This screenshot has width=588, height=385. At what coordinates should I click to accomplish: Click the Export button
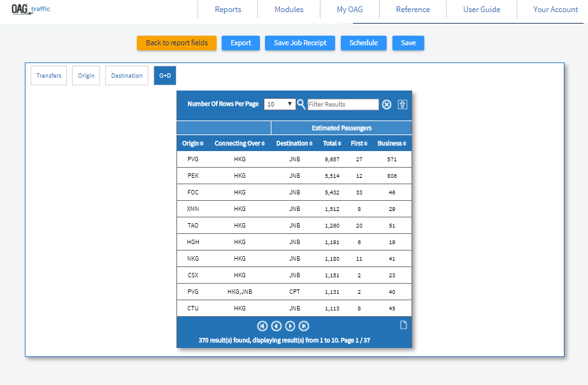(x=241, y=43)
